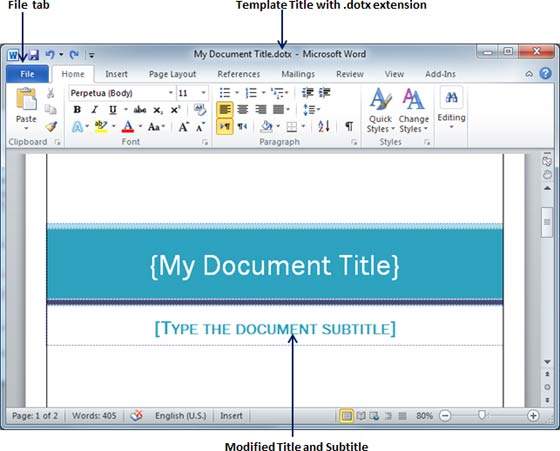Open Word Help question mark icon

[546, 74]
